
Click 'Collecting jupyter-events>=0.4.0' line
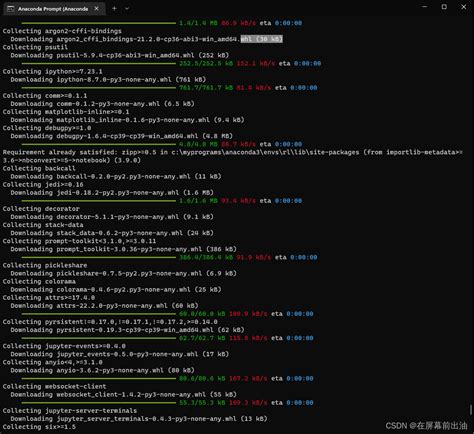point(64,346)
